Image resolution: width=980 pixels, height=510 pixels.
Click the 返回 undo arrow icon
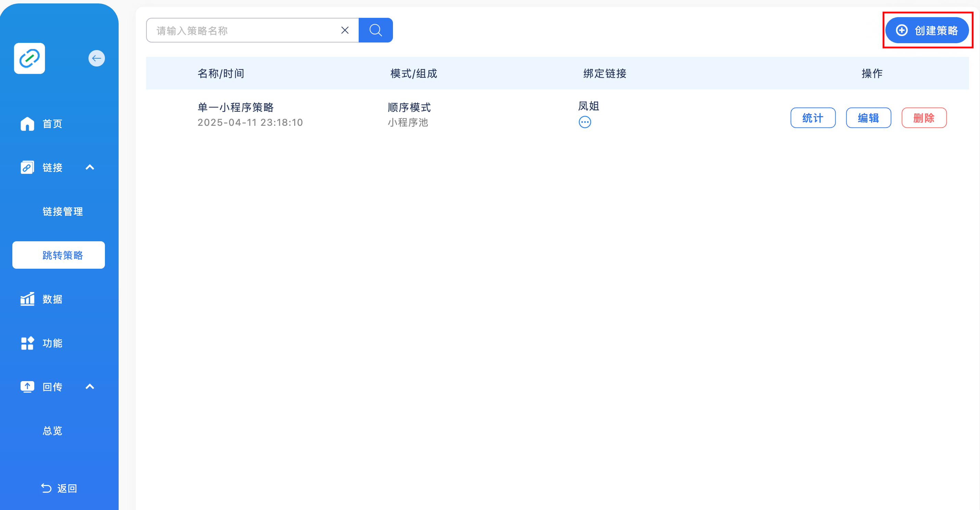46,488
